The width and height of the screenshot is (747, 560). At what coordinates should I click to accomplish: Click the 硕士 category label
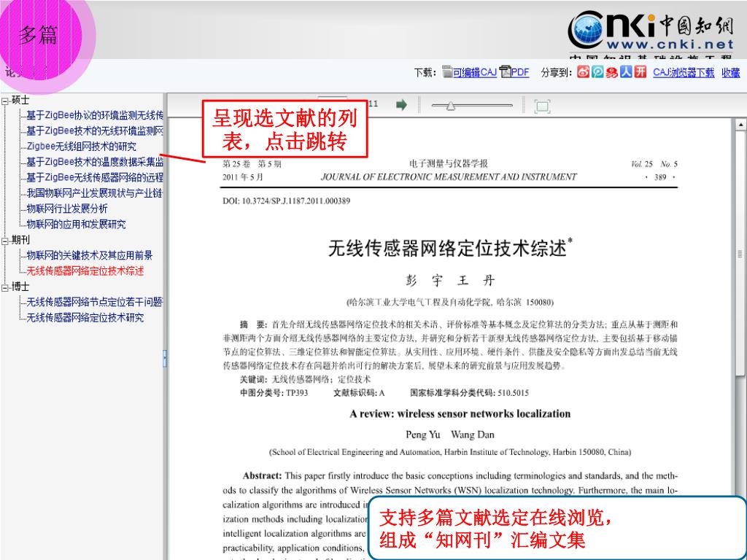click(20, 101)
